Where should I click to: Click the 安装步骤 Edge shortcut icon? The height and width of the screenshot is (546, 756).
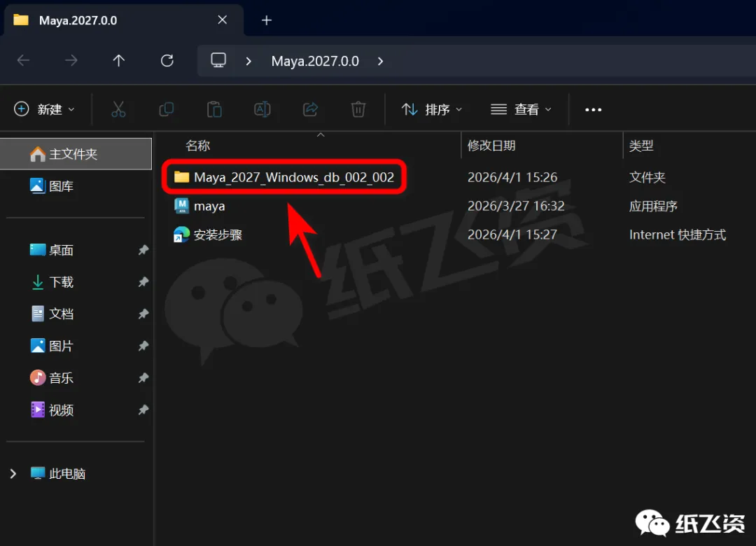181,234
